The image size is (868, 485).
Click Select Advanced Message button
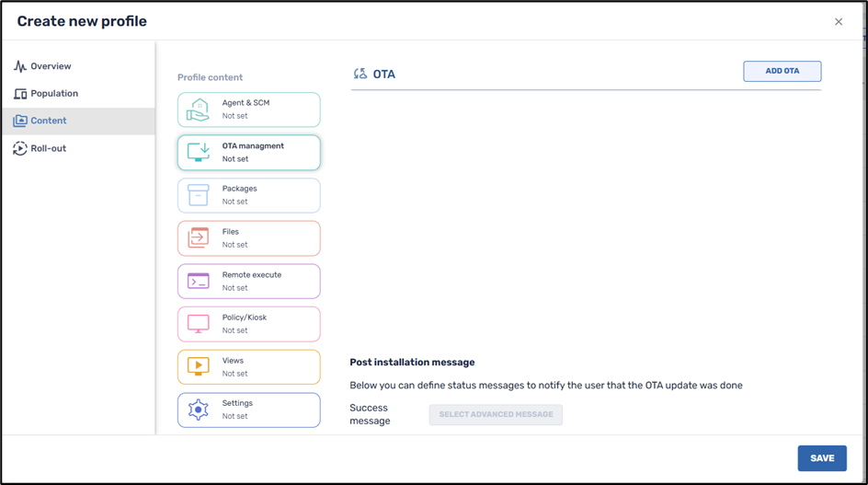pos(496,414)
